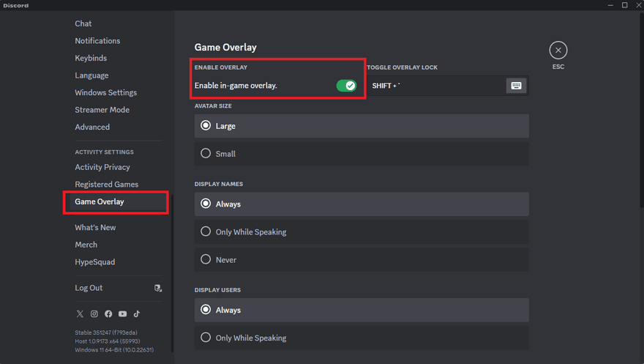The image size is (644, 364).
Task: Open Activity Privacy settings
Action: (x=102, y=167)
